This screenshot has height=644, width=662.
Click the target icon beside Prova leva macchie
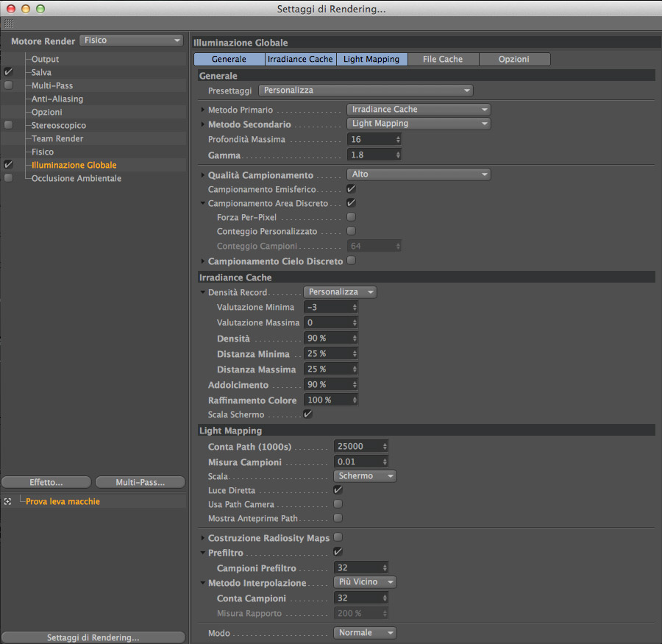coord(7,502)
